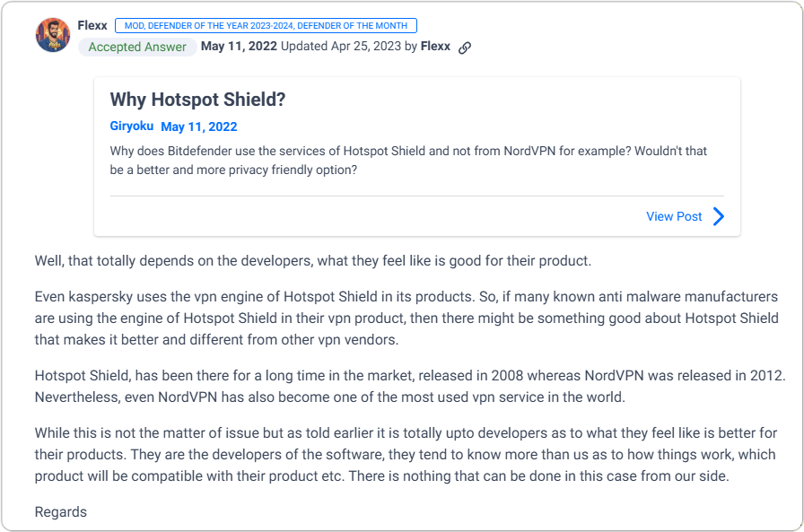Click the "Regards" sign-off text
The width and height of the screenshot is (804, 532).
pos(61,512)
